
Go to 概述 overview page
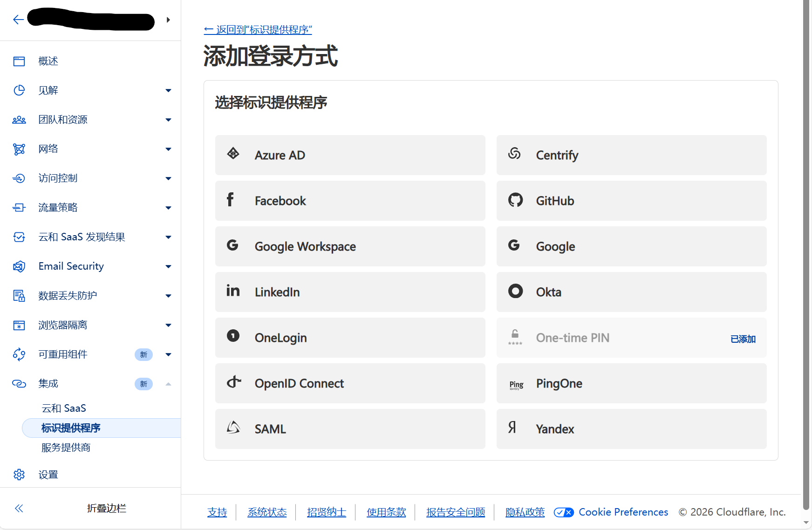tap(48, 61)
